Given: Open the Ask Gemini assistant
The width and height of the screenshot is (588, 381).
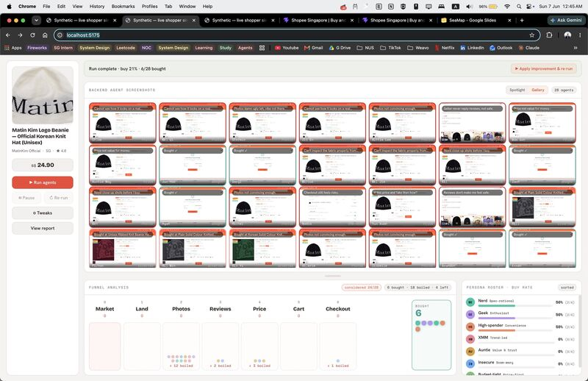Looking at the screenshot, I should [x=566, y=21].
